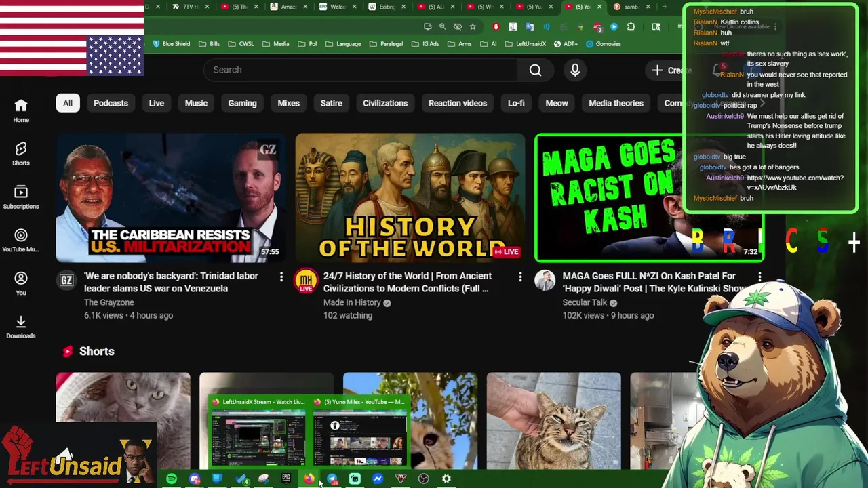Start voice search with the microphone
This screenshot has width=868, height=488.
tap(575, 70)
